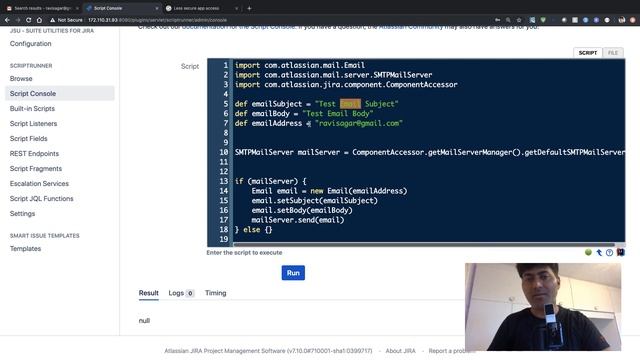This screenshot has width=640, height=360.
Task: Click the import SMTPMailServer line
Action: tap(333, 75)
